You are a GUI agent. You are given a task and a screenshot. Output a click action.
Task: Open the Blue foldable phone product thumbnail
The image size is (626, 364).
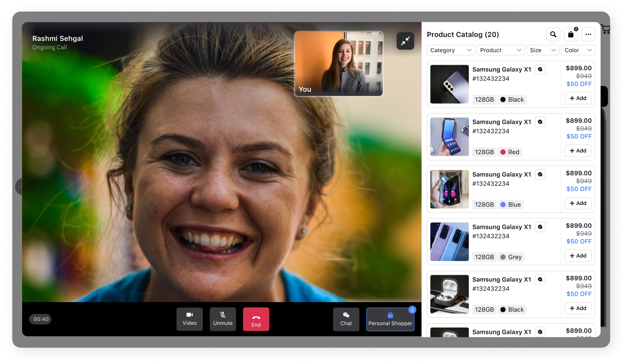tap(450, 189)
